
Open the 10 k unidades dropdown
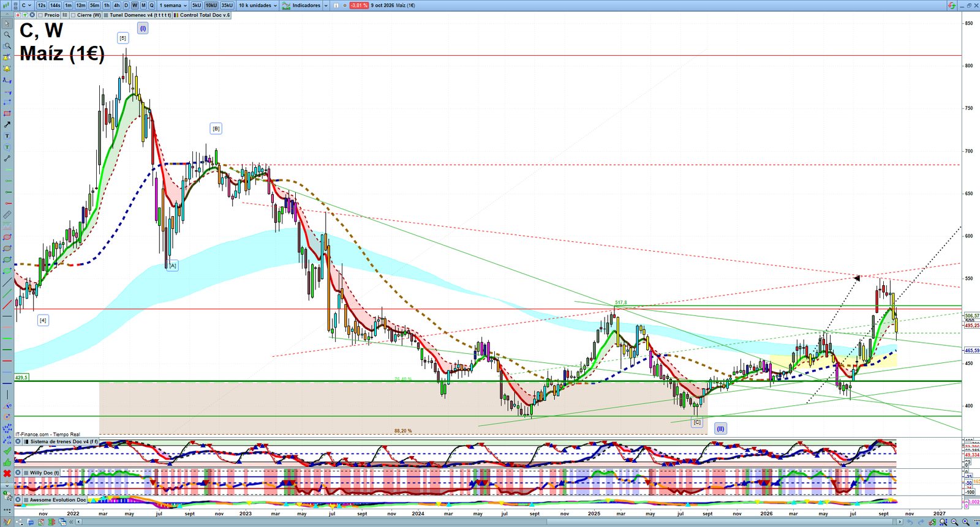click(x=257, y=6)
